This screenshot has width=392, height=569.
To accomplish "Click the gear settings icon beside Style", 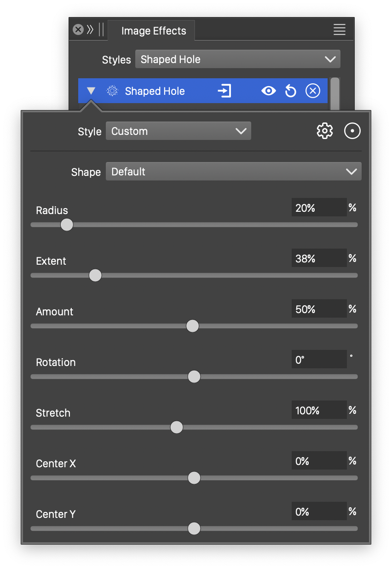I will (x=325, y=131).
